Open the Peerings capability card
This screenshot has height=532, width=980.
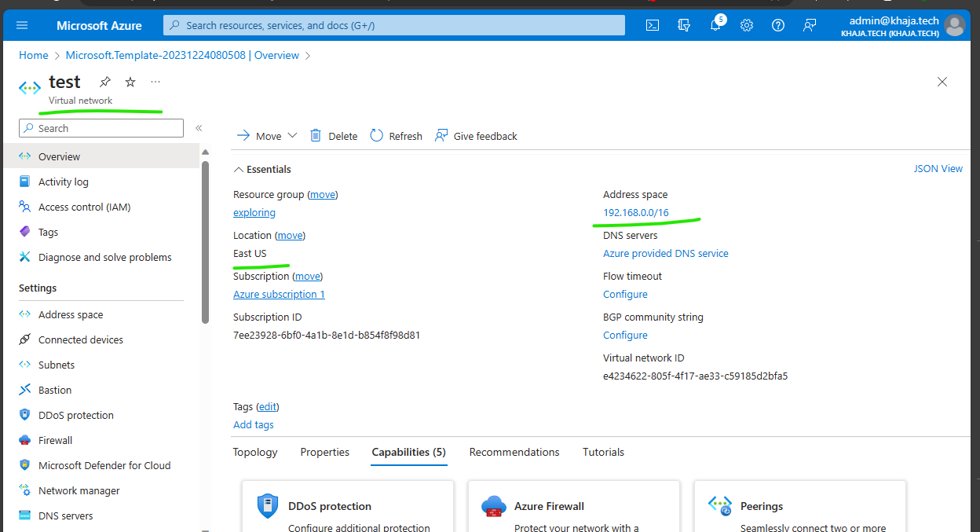click(x=799, y=507)
